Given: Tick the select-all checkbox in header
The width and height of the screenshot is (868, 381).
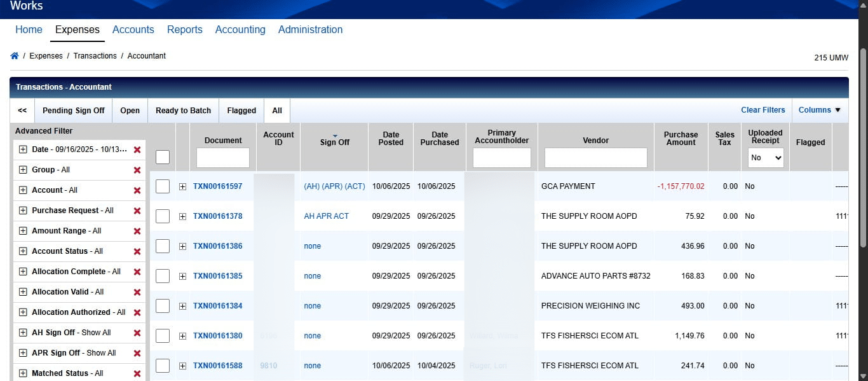Looking at the screenshot, I should tap(163, 156).
